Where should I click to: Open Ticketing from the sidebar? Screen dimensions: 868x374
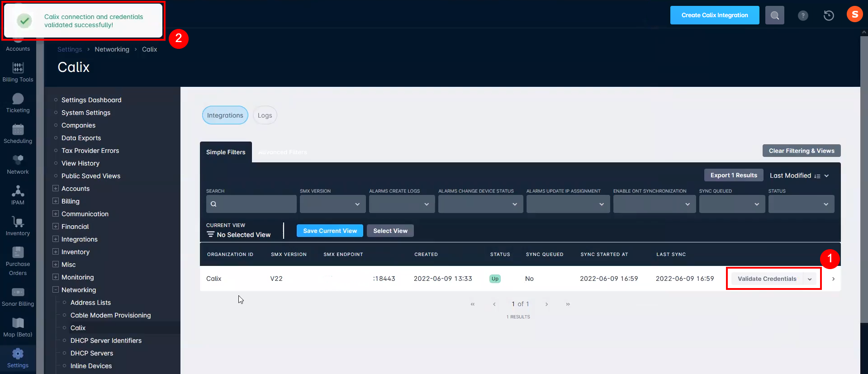click(18, 103)
